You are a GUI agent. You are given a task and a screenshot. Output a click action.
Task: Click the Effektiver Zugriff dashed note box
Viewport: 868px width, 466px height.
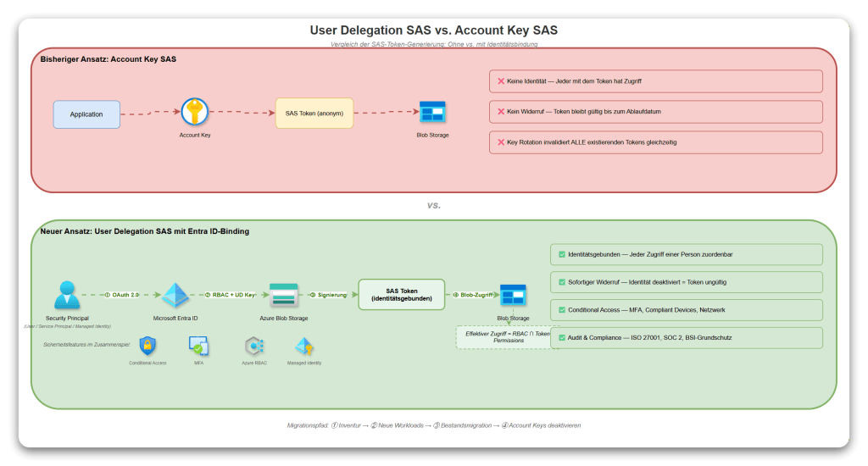click(x=507, y=337)
